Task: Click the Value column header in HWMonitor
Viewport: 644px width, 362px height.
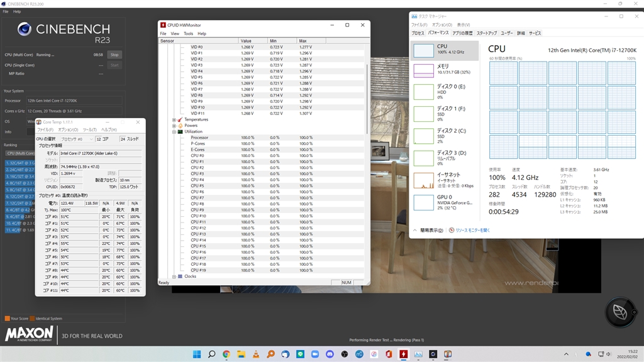Action: (253, 41)
